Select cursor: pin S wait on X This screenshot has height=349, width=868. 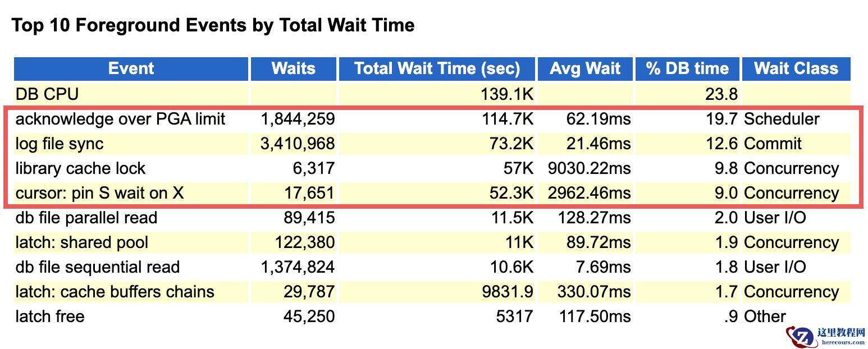[99, 193]
